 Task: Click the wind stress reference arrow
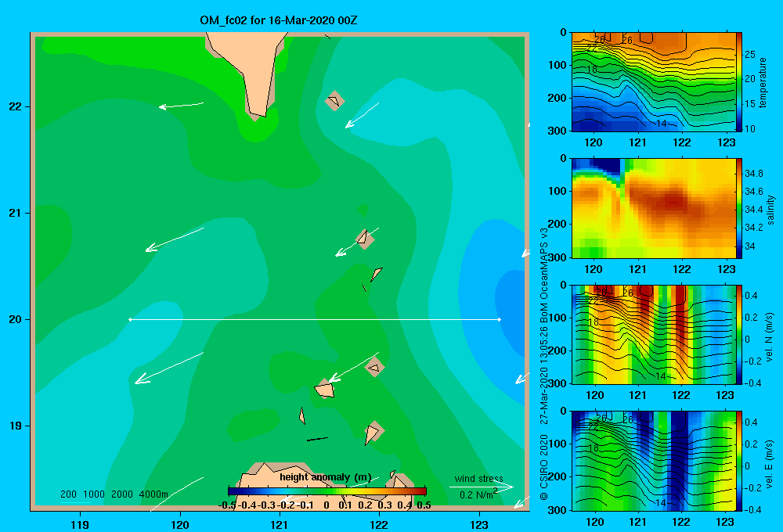[481, 487]
